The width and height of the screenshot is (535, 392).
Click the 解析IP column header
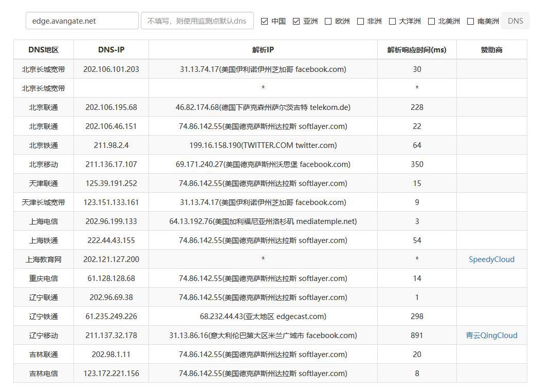click(263, 49)
